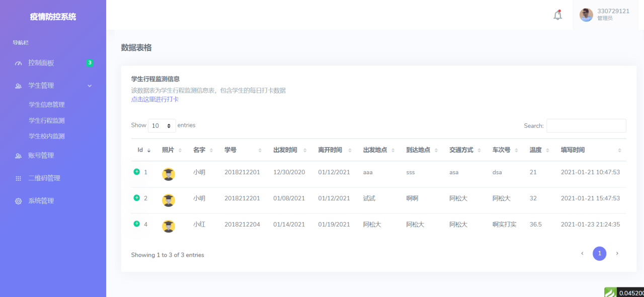Open the Show entries count dropdown
The height and width of the screenshot is (297, 644).
[162, 125]
